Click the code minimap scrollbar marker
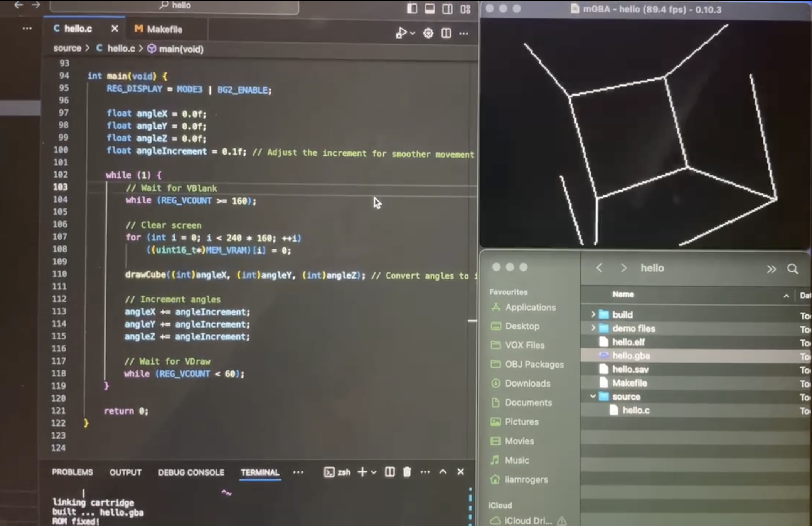The width and height of the screenshot is (812, 526). [472, 321]
